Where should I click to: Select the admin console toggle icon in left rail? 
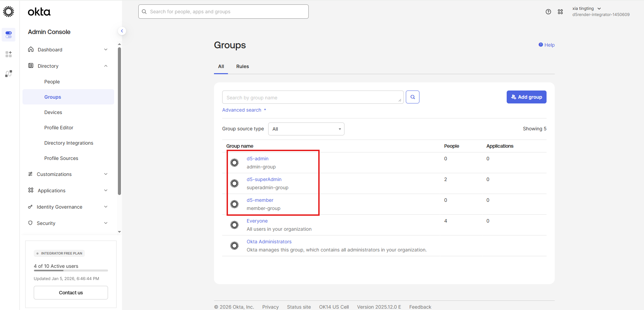tap(9, 35)
